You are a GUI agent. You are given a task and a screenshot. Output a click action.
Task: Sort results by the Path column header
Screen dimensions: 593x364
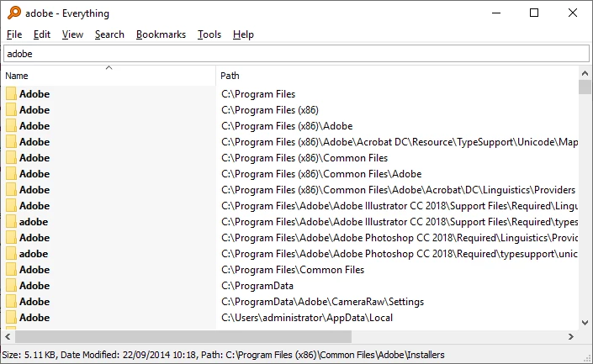click(397, 76)
